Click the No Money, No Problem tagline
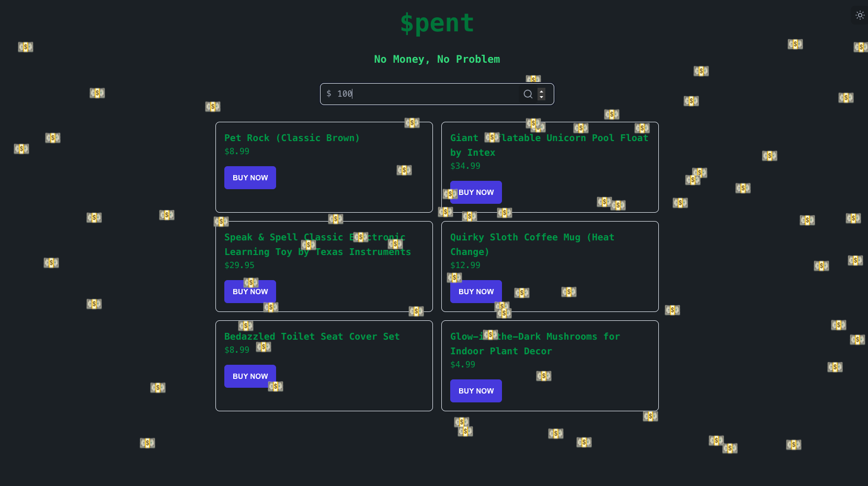The image size is (868, 486). coord(437,59)
